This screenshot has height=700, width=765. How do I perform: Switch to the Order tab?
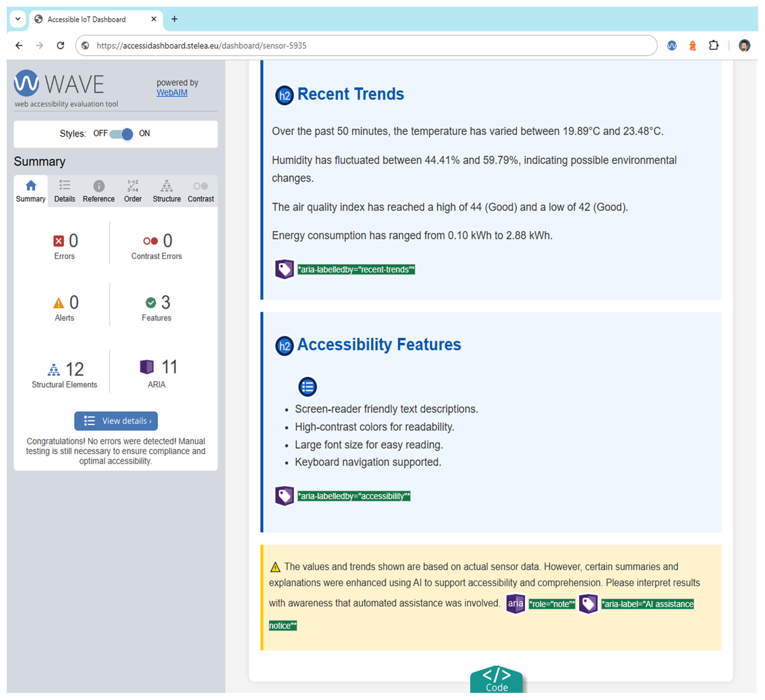133,191
